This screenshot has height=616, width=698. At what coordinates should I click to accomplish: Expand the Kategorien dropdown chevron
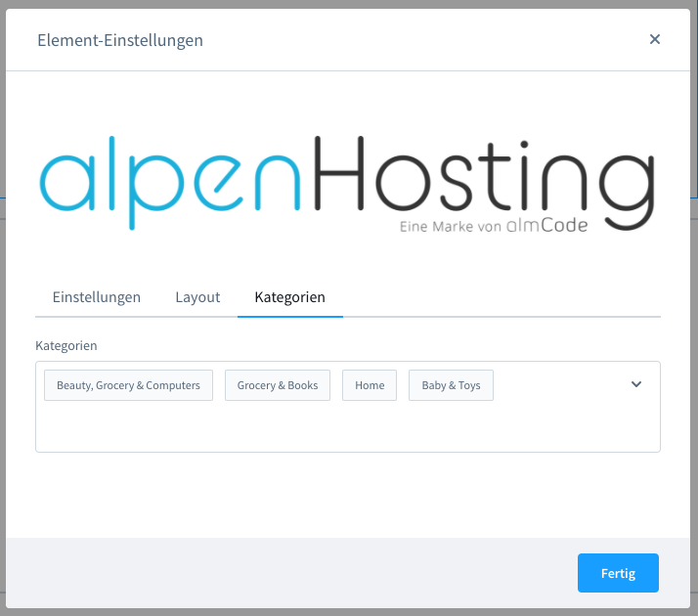(636, 384)
